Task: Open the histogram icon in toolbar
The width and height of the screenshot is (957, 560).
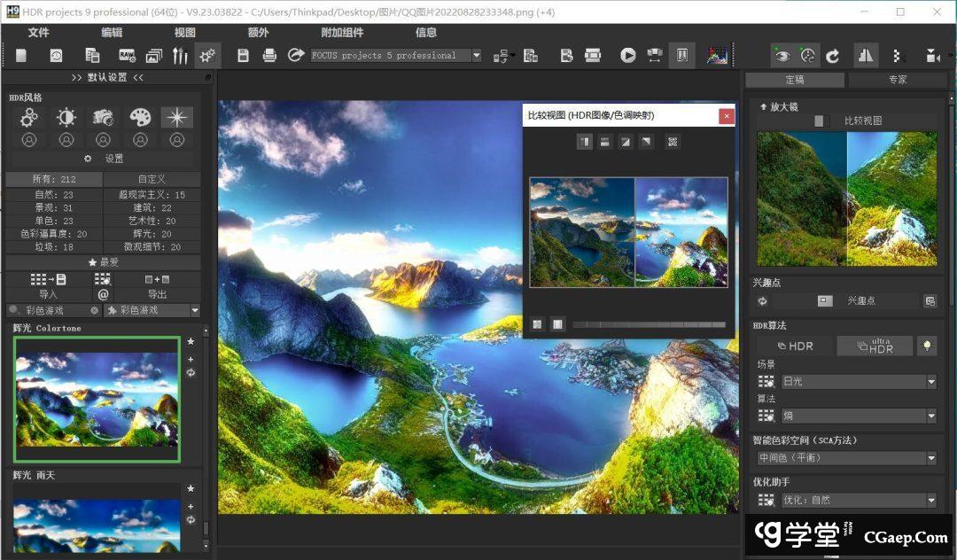Action: coord(716,56)
